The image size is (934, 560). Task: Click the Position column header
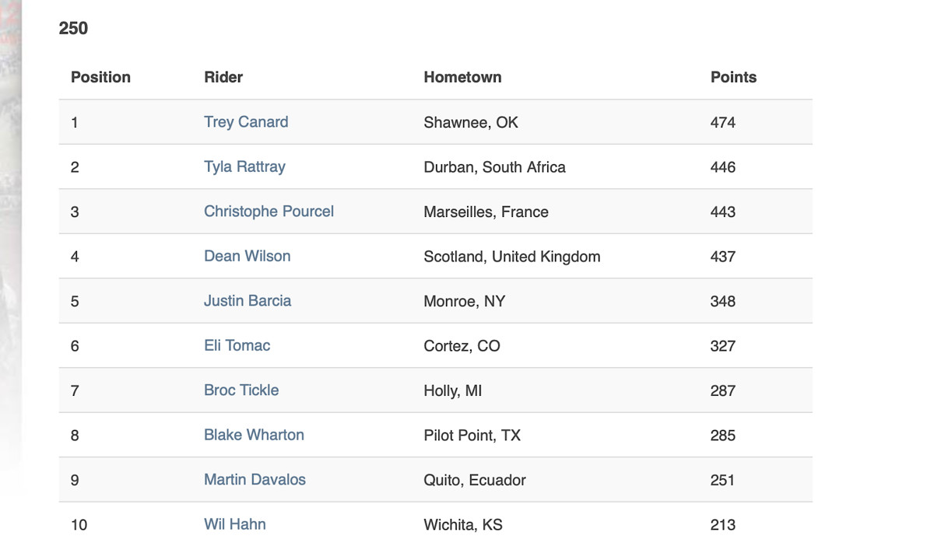(100, 77)
